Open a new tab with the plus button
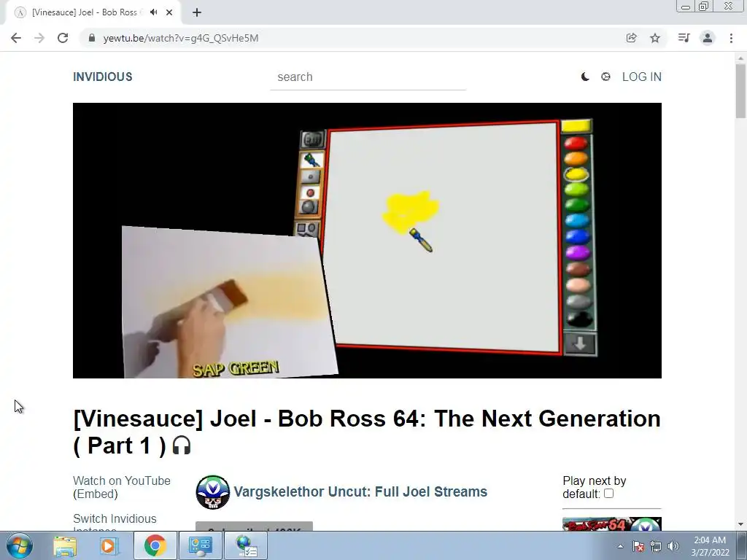The height and width of the screenshot is (560, 747). click(197, 12)
